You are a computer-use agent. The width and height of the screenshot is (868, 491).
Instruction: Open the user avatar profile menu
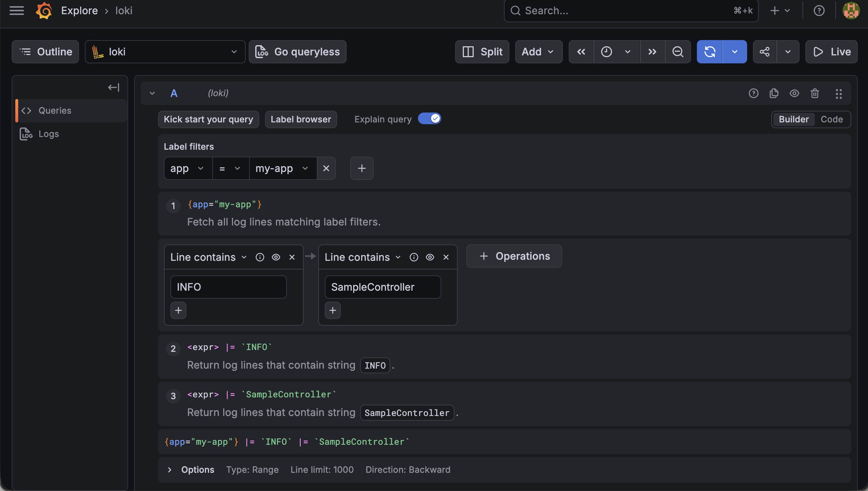pos(851,11)
